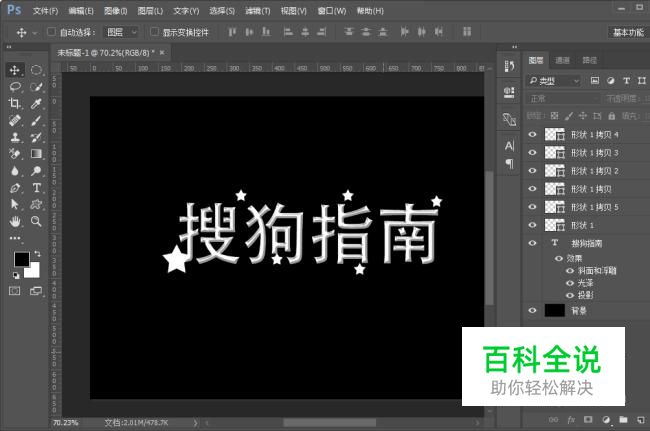Switch to the 路径 tab
Viewport: 650px width, 431px height.
click(x=589, y=61)
